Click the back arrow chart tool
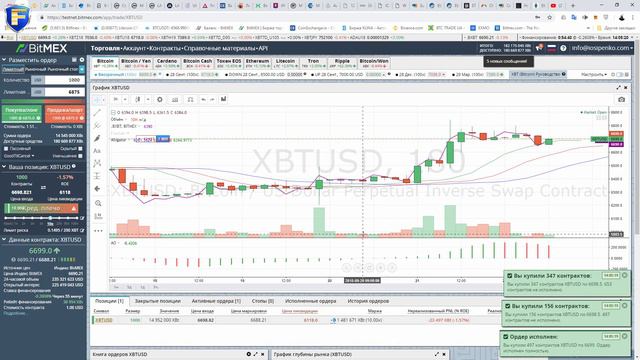 pyautogui.click(x=97, y=189)
